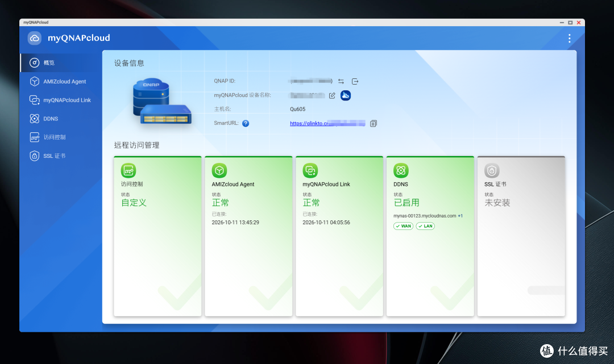Click the AMIZcloud Agent card title
The image size is (614, 364).
pos(233,184)
